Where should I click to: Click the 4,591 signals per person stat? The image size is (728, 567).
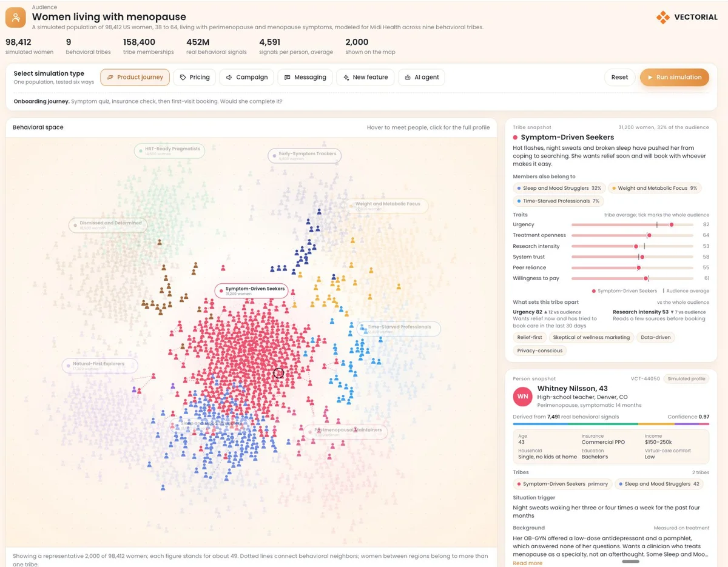coord(296,46)
